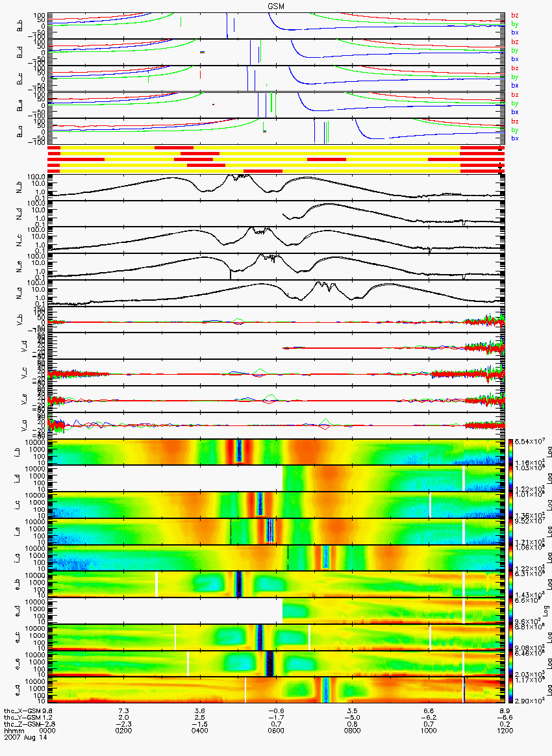Click the GSM title above the plots
Screen dimensions: 552x756
[x=276, y=6]
